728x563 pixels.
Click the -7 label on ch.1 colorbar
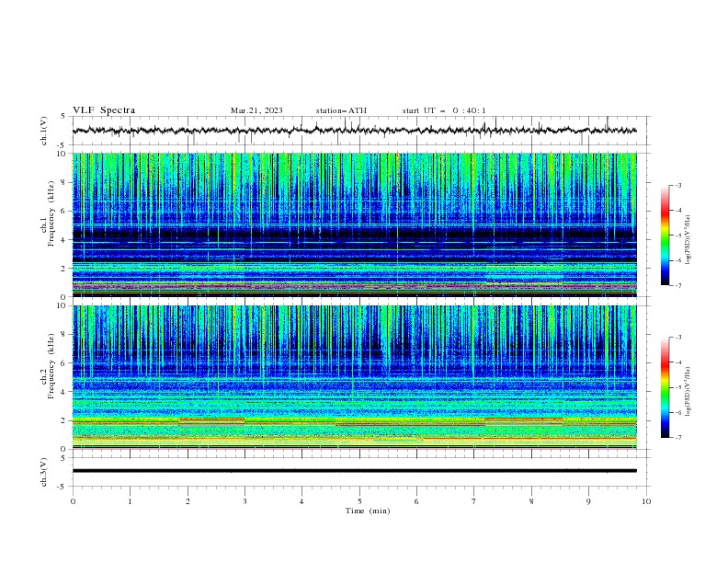coord(677,285)
